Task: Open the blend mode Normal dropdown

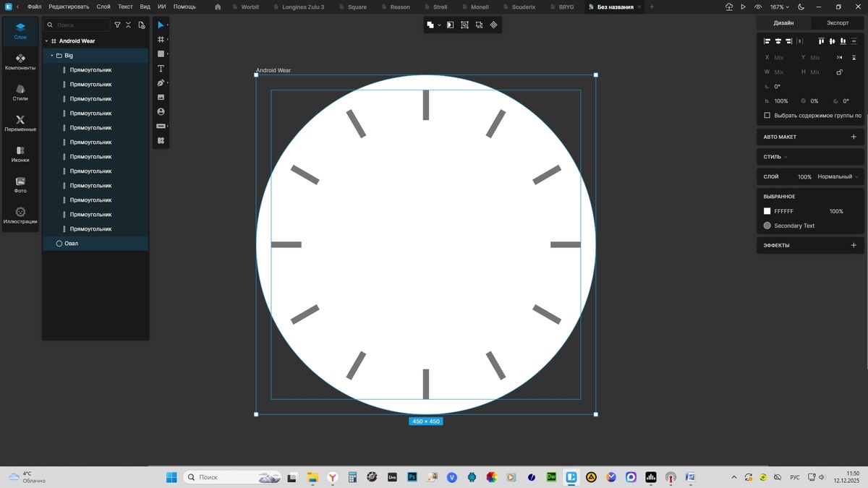Action: coord(838,176)
